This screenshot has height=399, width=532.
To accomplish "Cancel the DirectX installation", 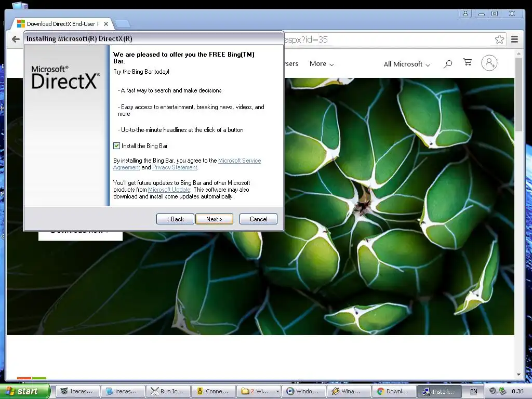I will coord(258,219).
